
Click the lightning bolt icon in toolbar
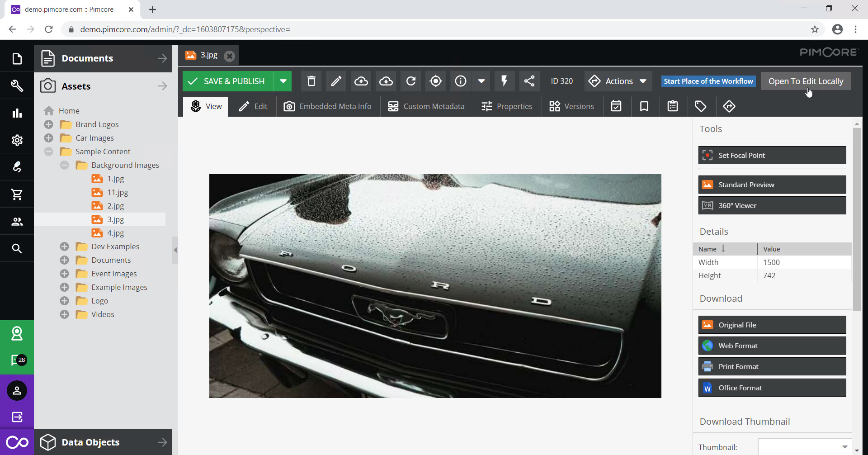(x=504, y=81)
